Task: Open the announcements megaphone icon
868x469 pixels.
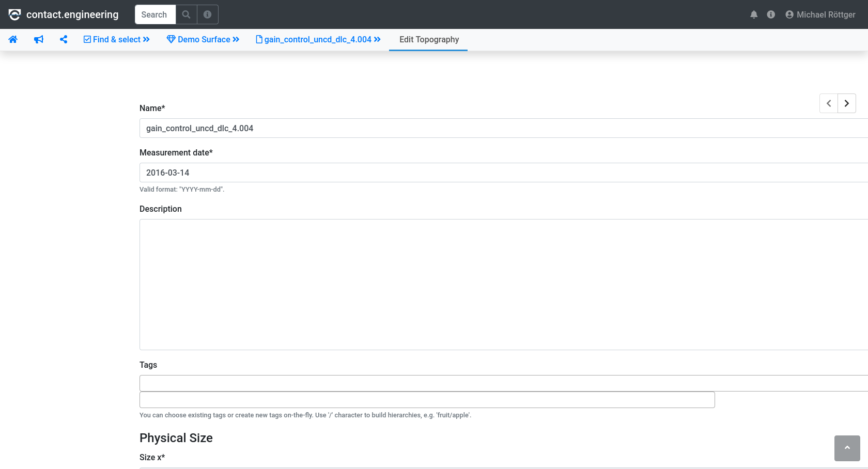Action: pos(38,39)
